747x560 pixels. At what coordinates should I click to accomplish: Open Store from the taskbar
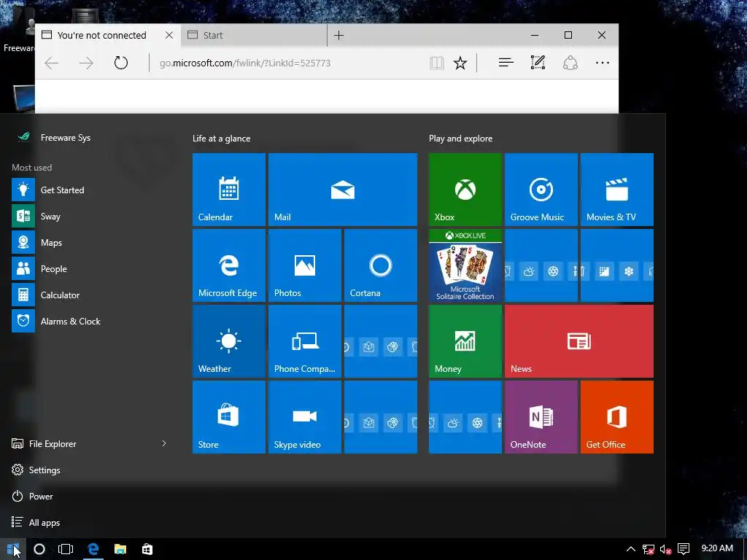pyautogui.click(x=147, y=549)
